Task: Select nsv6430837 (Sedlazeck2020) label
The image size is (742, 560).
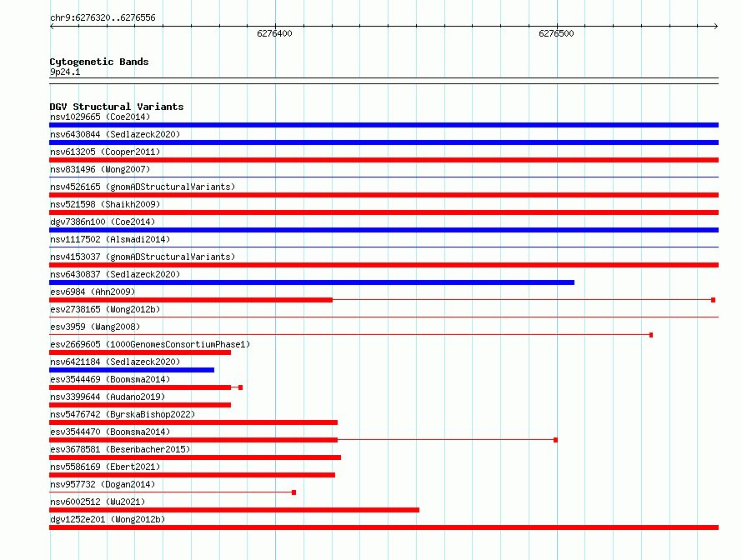Action: [115, 274]
